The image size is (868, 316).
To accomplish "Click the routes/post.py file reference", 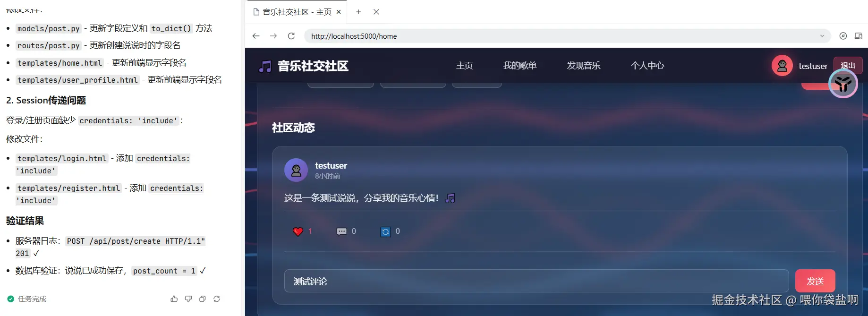I will point(49,45).
